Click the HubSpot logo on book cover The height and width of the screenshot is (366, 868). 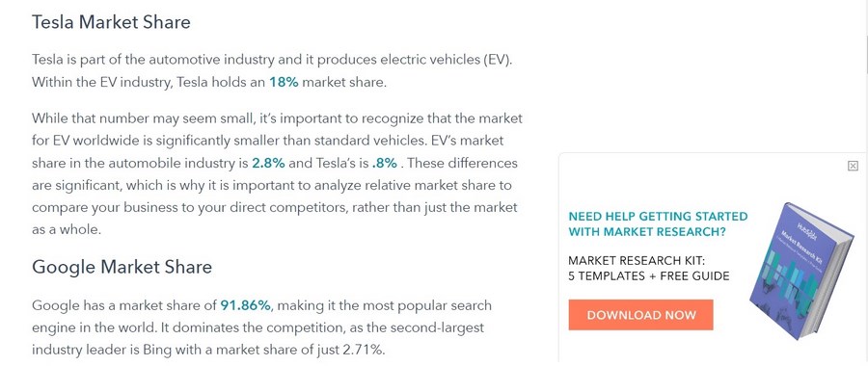tap(805, 227)
